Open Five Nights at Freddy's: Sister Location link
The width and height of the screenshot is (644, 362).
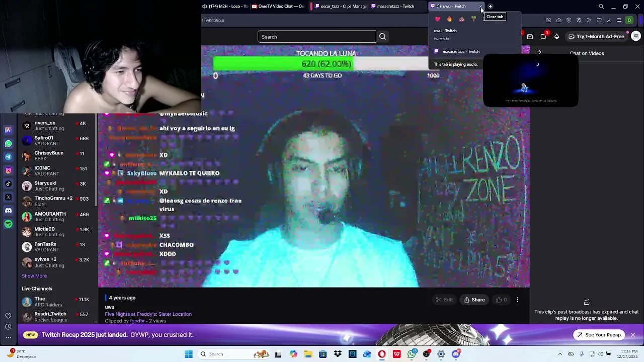point(148,314)
